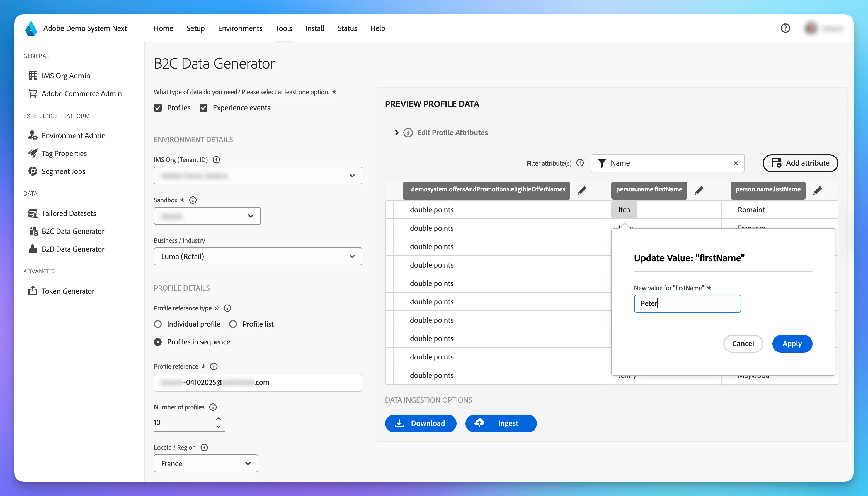Click the Add attribute button
Screen dimensions: 868x496
[x=800, y=163]
